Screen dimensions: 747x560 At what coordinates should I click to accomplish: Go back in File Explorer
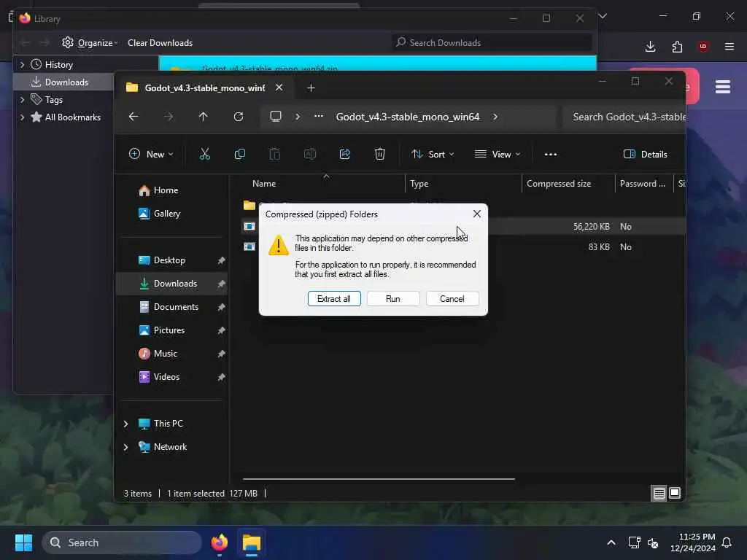pos(133,117)
